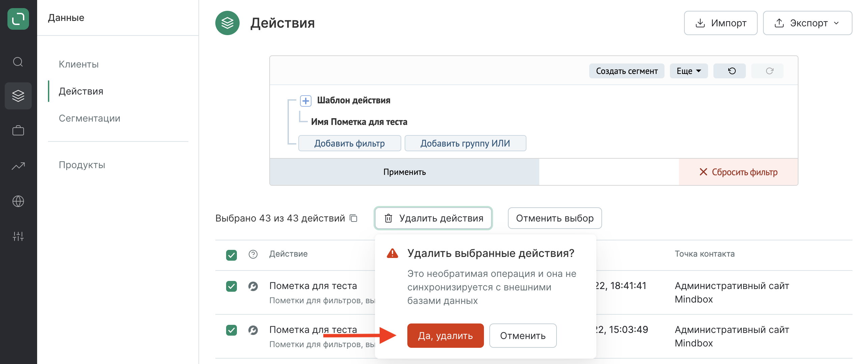Click Создать сегмент button
This screenshot has width=868, height=364.
click(627, 71)
